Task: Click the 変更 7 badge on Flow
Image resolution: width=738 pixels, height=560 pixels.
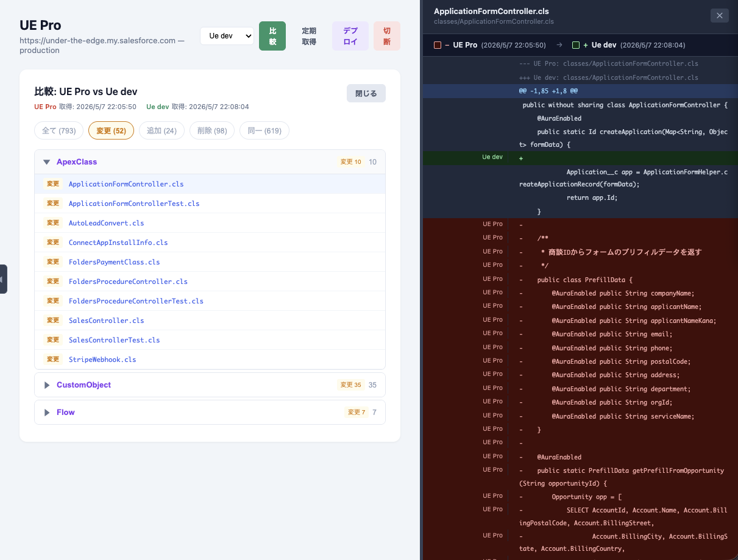Action: coord(357,413)
